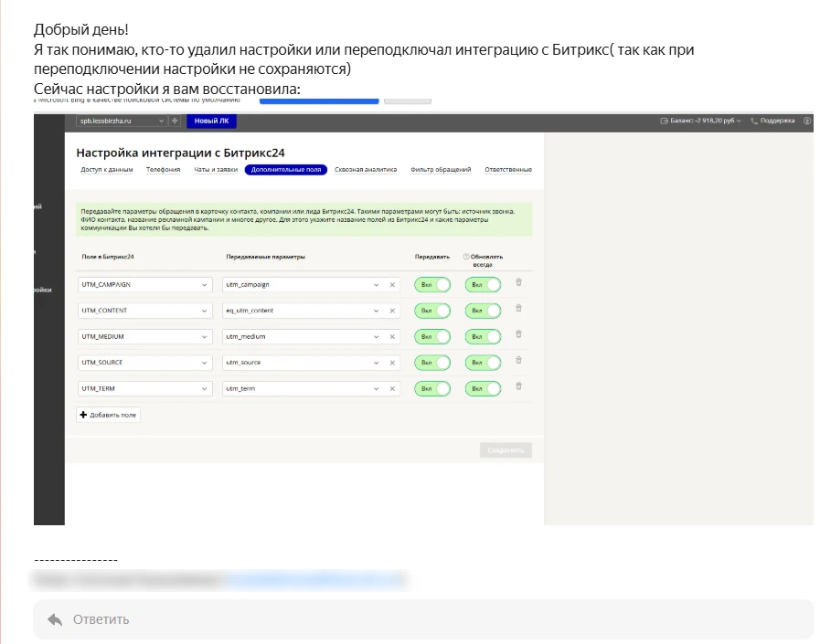Viewport: 820px width, 644px height.
Task: Toggle Передавать for UTM_CAMPAIGN row
Action: pos(432,285)
